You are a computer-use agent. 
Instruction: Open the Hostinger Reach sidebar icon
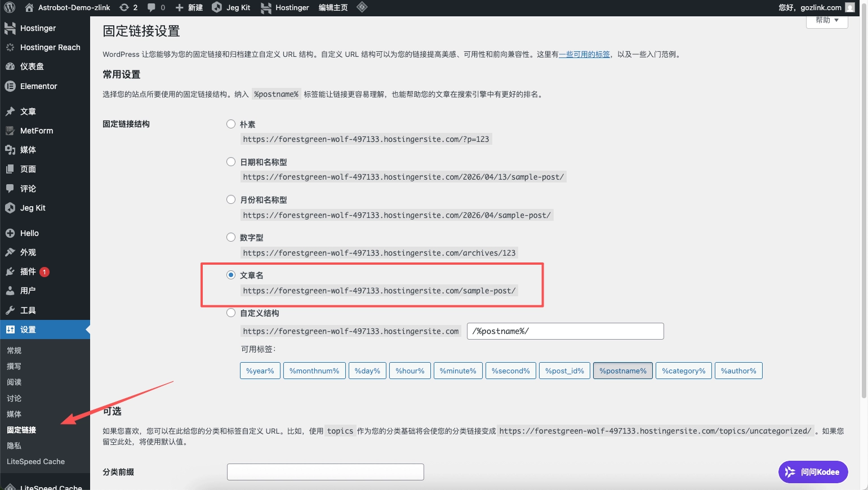tap(10, 47)
